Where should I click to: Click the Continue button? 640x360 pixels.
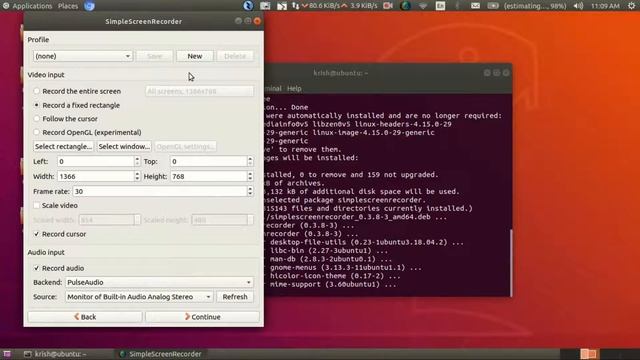(x=202, y=317)
